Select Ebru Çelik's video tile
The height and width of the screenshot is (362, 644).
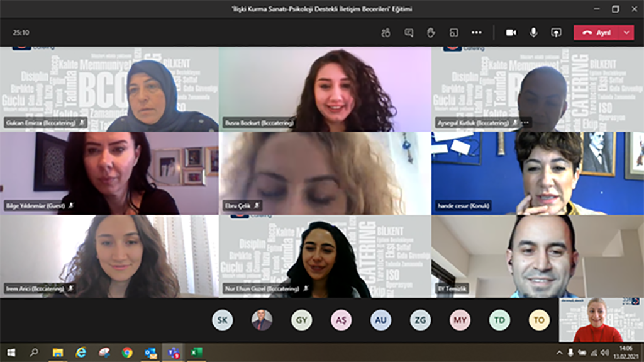[x=325, y=173]
